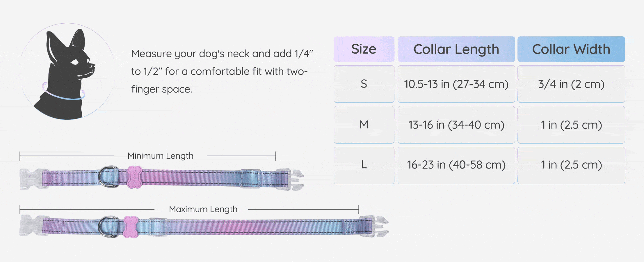The image size is (644, 262).
Task: Choose the M size cell
Action: pyautogui.click(x=364, y=125)
